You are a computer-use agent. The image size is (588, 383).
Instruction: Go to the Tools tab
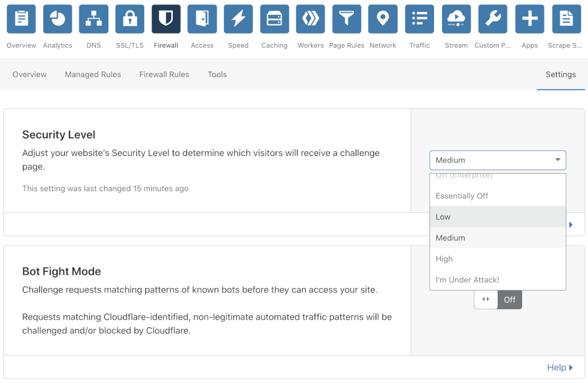pyautogui.click(x=217, y=75)
